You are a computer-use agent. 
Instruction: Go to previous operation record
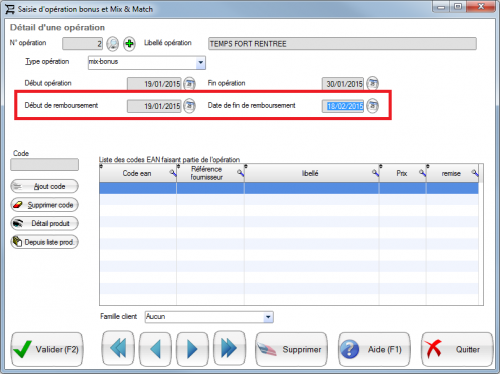click(x=155, y=349)
